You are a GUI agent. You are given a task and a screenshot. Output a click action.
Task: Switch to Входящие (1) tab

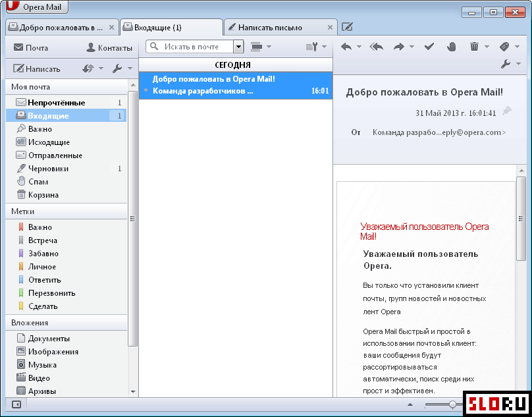172,27
